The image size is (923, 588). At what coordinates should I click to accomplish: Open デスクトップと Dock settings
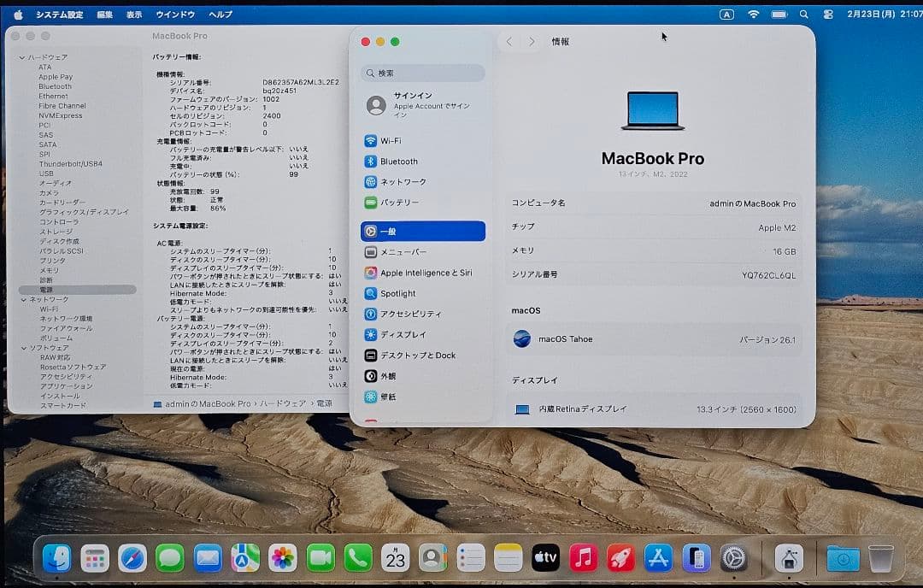pyautogui.click(x=423, y=355)
